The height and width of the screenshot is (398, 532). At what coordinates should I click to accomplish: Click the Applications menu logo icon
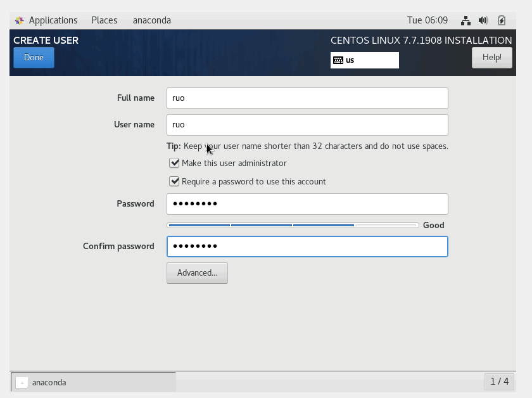[20, 20]
